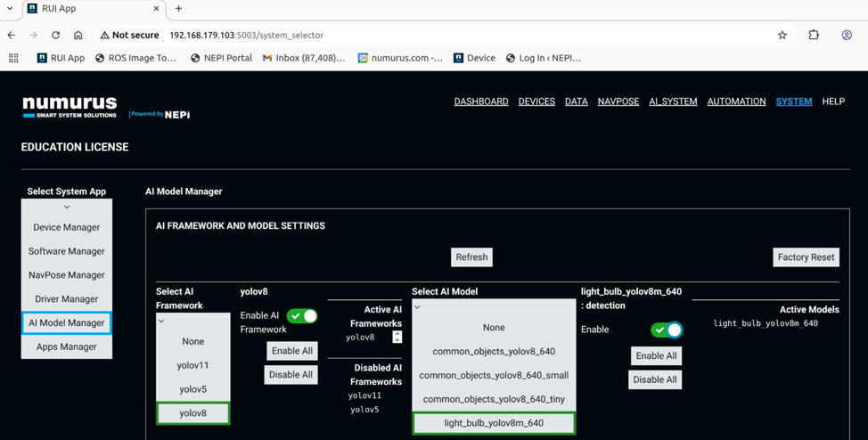Click the browser reload page icon
This screenshot has height=440, width=868.
click(55, 36)
